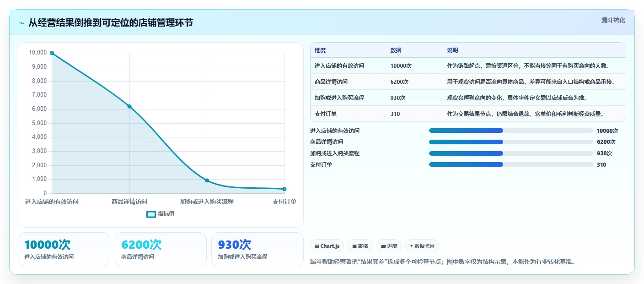644x284 pixels.
Task: Click the 3,000 y-axis tick
Action: point(39,151)
